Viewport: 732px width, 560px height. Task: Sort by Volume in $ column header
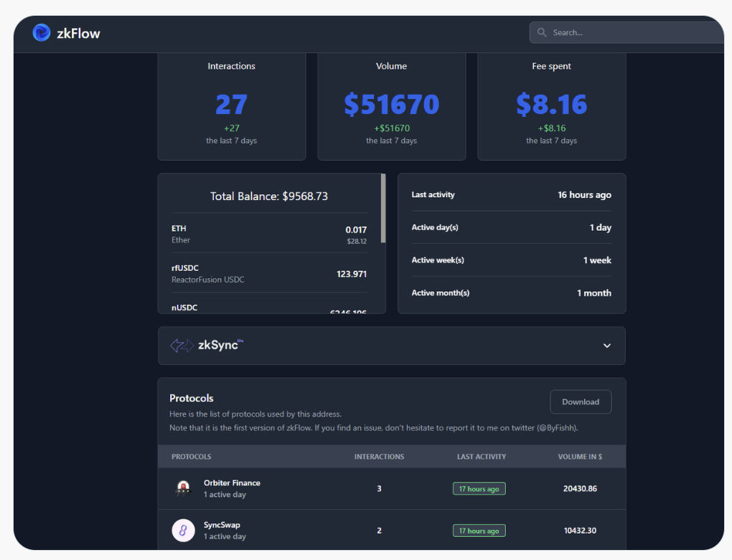point(580,457)
